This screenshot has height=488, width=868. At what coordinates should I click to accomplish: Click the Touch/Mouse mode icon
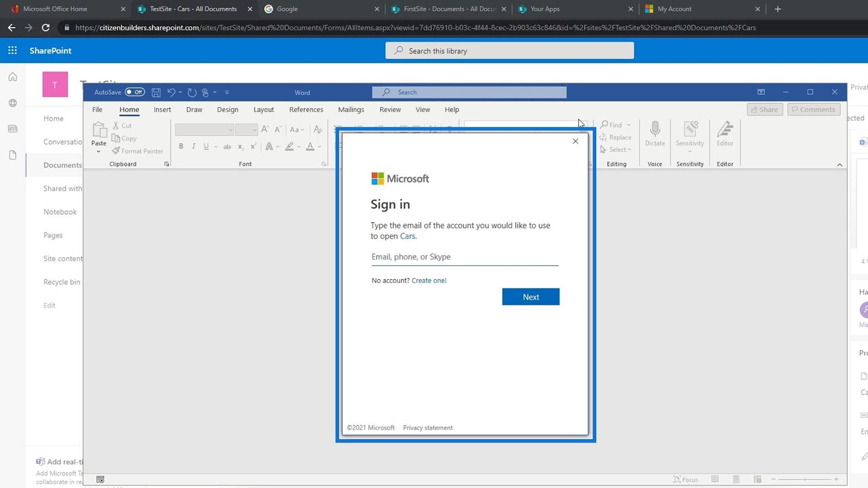coord(205,92)
